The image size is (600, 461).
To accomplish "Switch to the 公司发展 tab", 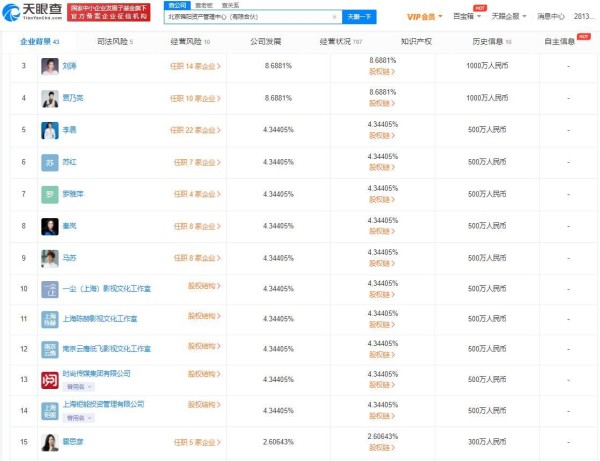I will coord(266,42).
